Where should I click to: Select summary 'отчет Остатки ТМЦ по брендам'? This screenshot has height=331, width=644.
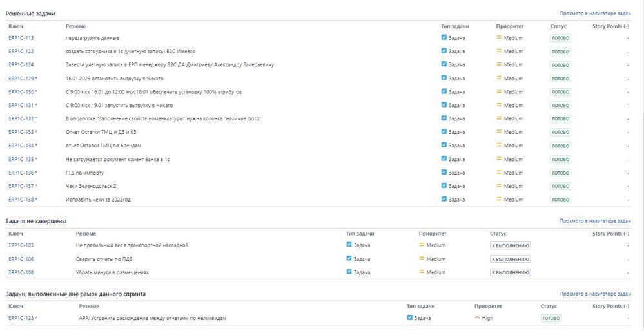[x=104, y=146]
